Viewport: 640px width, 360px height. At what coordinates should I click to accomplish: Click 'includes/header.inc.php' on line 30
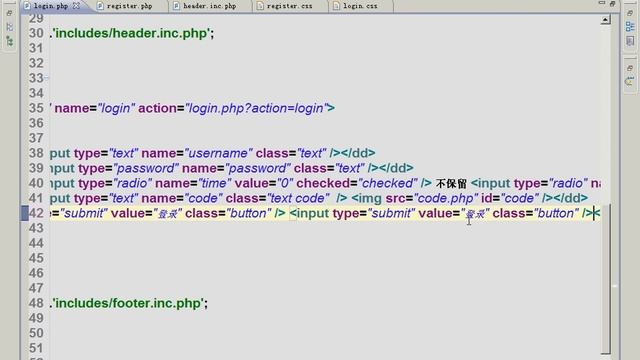132,33
